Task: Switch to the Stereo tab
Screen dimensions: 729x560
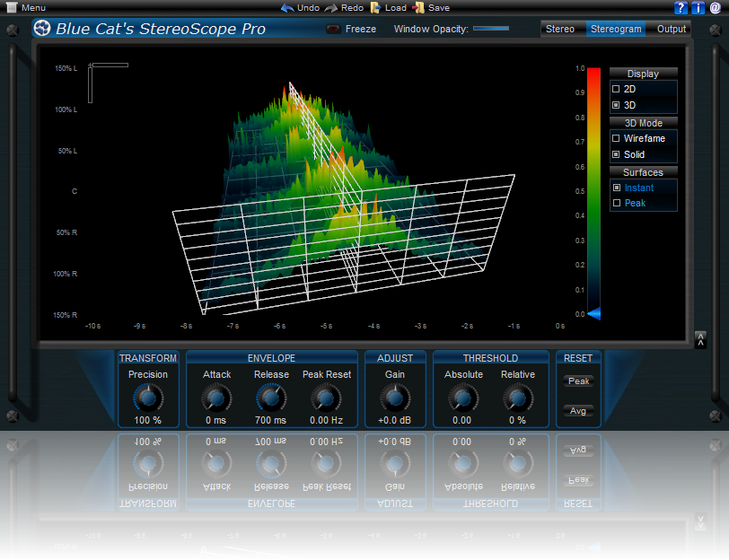Action: pos(560,29)
